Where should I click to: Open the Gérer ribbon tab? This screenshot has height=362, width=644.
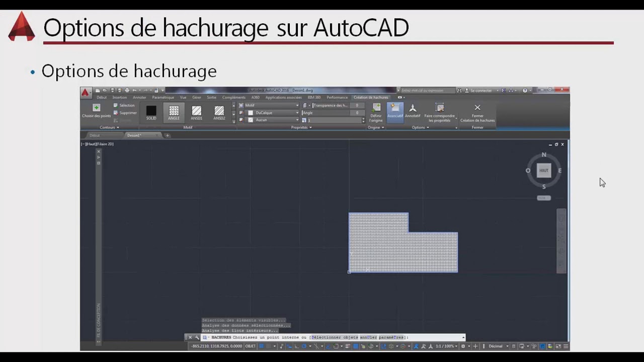pyautogui.click(x=197, y=98)
